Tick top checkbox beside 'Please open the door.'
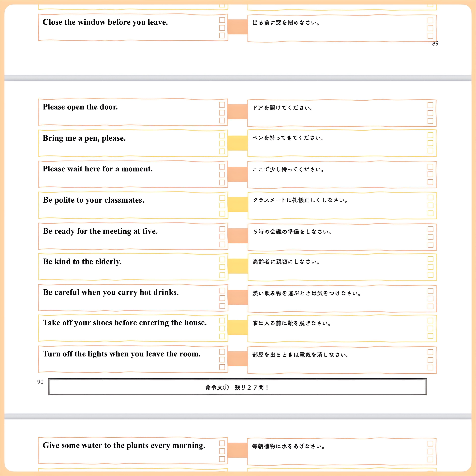 [222, 105]
